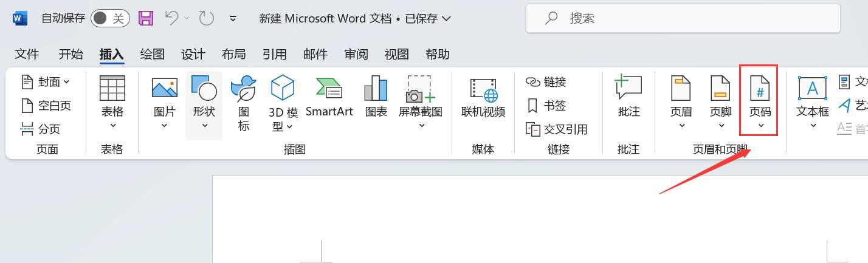
Task: Open the 文件 menu tab
Action: (27, 54)
